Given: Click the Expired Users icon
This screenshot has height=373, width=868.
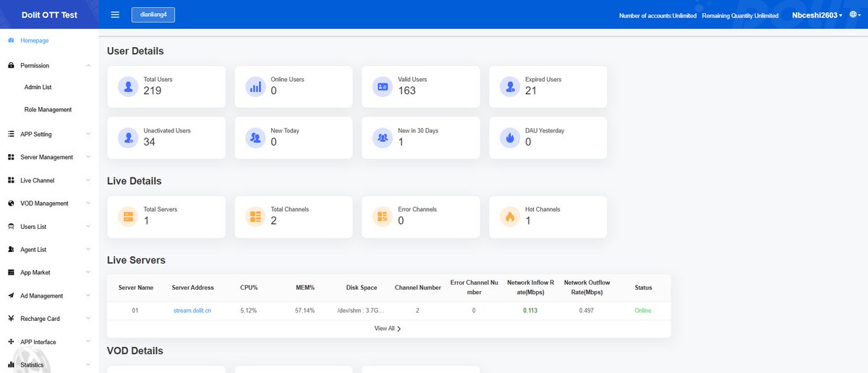Looking at the screenshot, I should pos(510,86).
